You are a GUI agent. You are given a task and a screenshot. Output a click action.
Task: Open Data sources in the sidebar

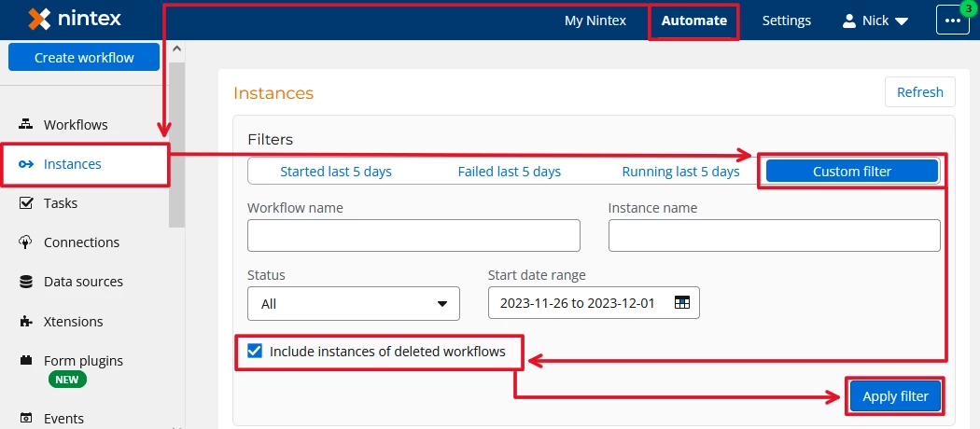click(x=83, y=282)
